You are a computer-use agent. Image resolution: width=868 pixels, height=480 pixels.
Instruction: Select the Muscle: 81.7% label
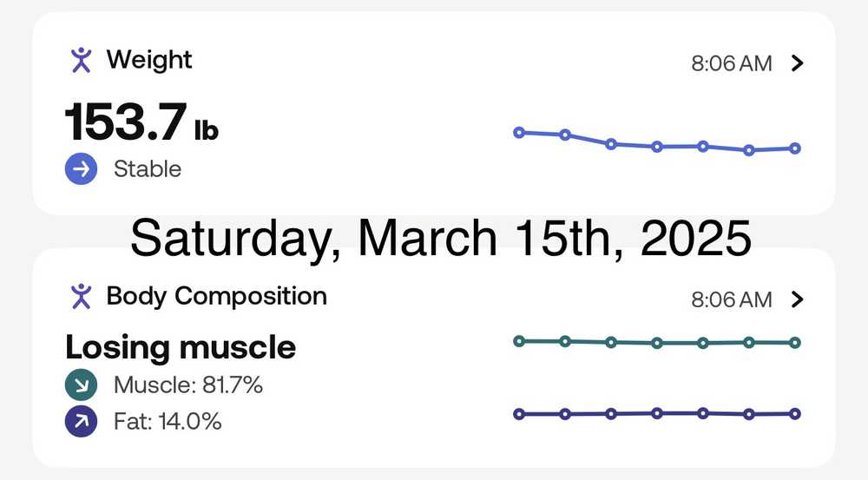(x=187, y=385)
